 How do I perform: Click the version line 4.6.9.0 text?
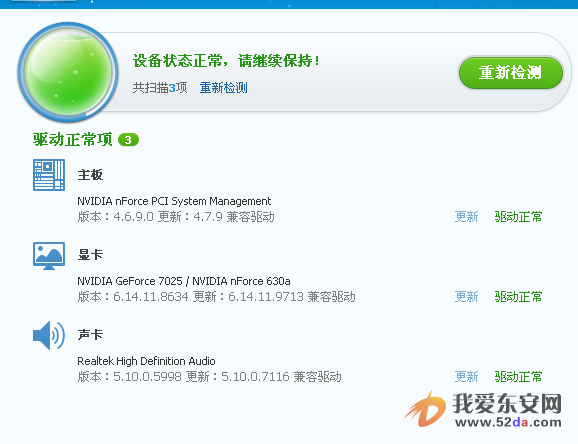point(176,216)
